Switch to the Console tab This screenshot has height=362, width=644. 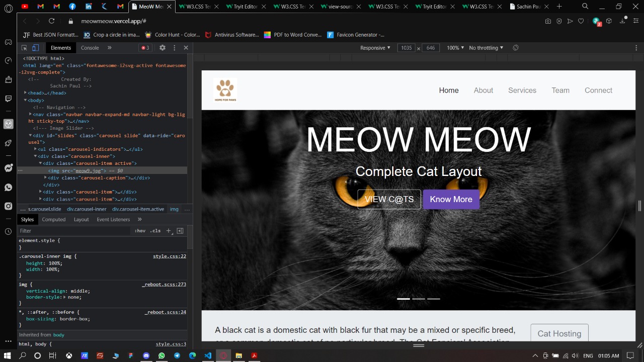pyautogui.click(x=90, y=48)
